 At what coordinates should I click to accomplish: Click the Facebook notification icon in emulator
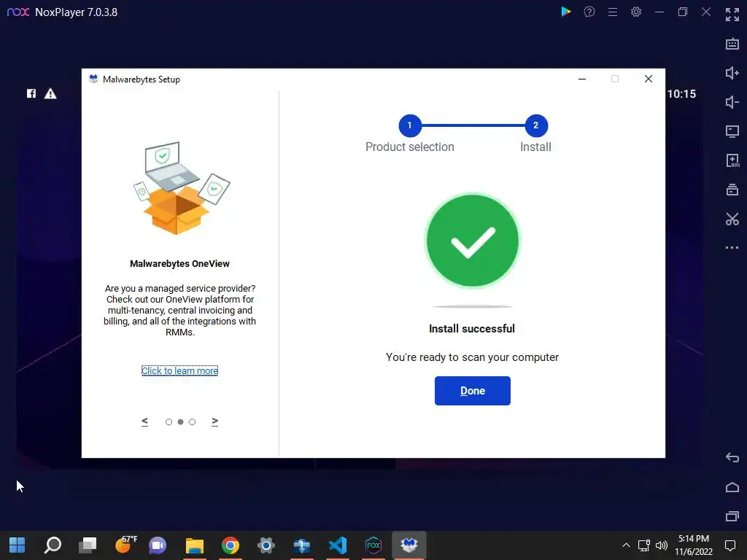click(x=31, y=93)
